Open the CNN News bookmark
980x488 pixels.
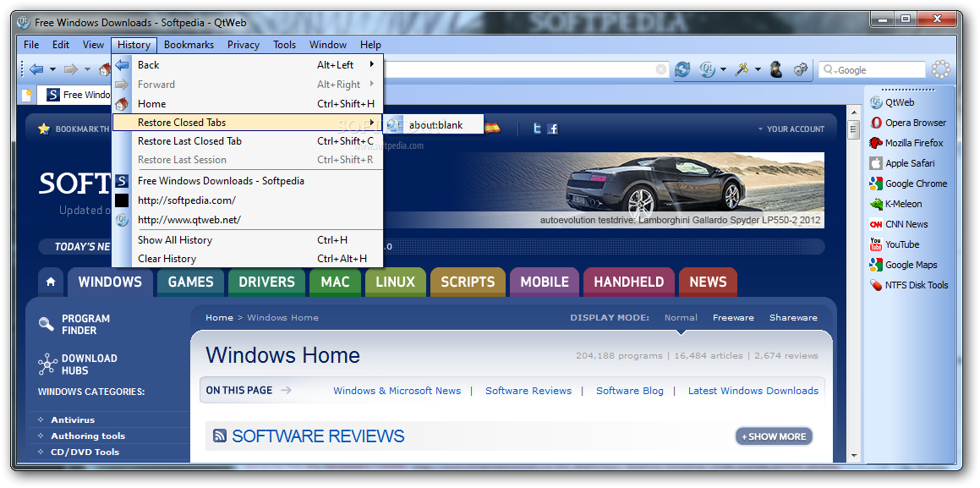(899, 224)
